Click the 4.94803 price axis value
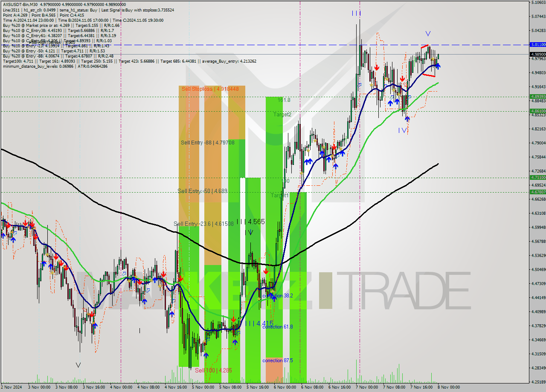This screenshot has width=546, height=392. (538, 72)
